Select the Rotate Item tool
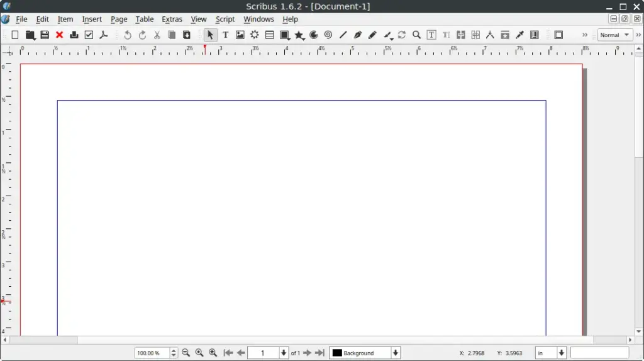 click(402, 35)
